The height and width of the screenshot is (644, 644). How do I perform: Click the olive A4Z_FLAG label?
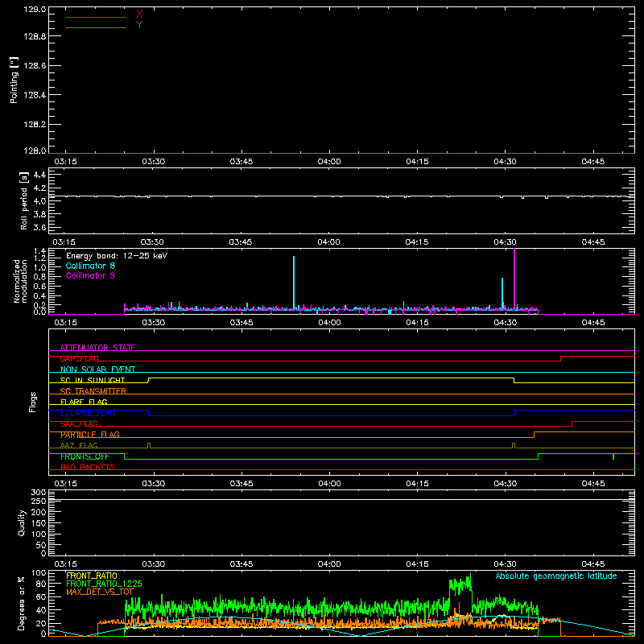79,446
